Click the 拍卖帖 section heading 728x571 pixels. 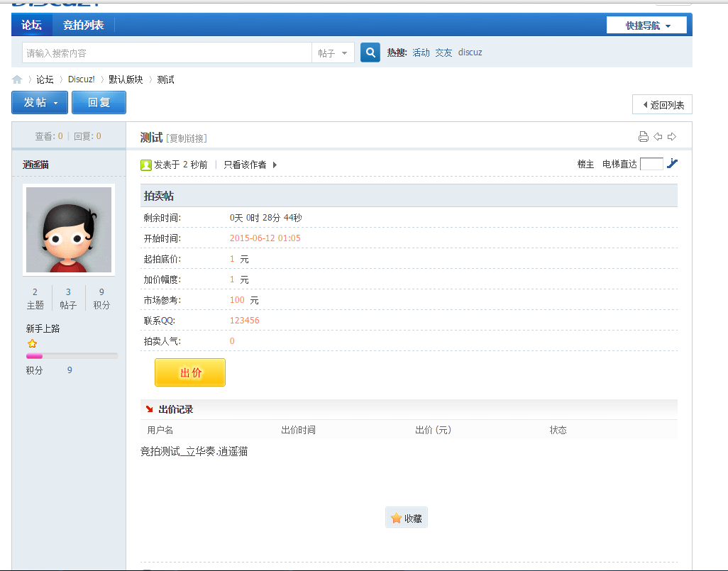(x=159, y=196)
